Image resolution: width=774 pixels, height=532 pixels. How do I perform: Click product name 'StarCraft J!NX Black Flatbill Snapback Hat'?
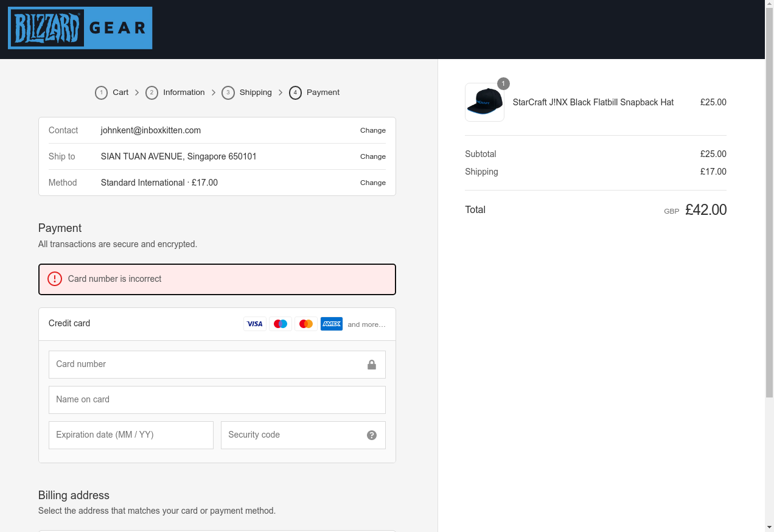pos(593,102)
